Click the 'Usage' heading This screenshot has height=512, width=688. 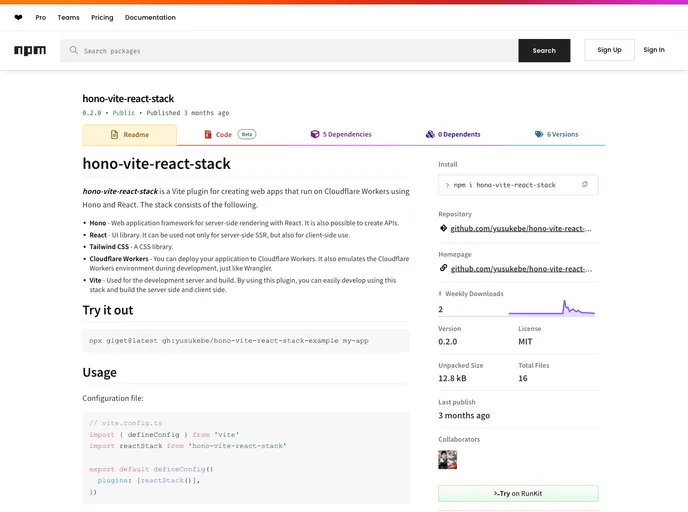pos(100,372)
